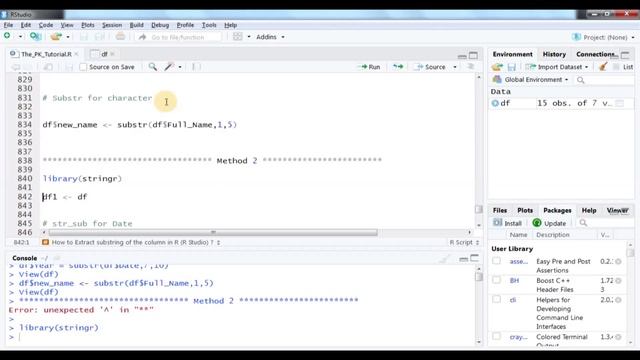The height and width of the screenshot is (360, 640).
Task: Open the code section navigator dropdown
Action: [131, 242]
